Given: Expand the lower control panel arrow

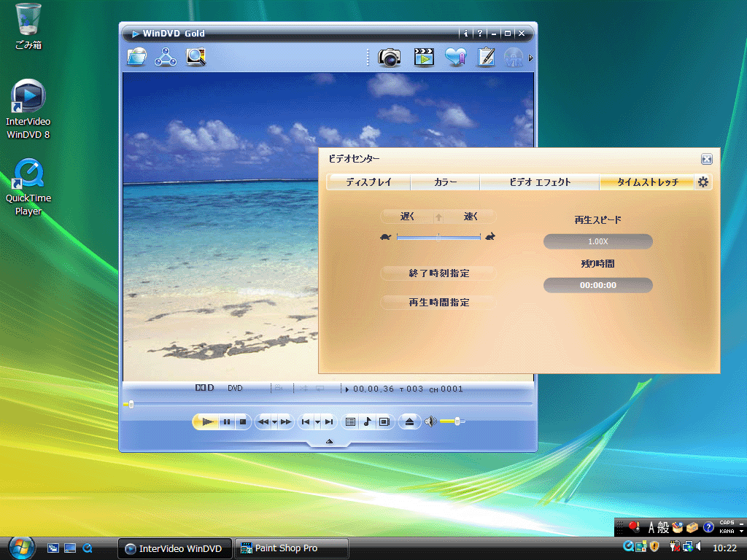Looking at the screenshot, I should [x=329, y=442].
